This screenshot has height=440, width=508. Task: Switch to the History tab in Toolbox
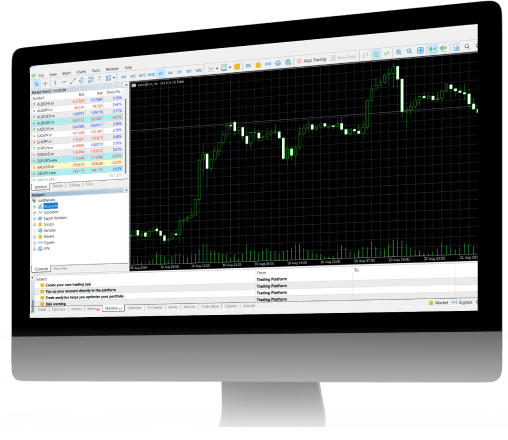(76, 309)
